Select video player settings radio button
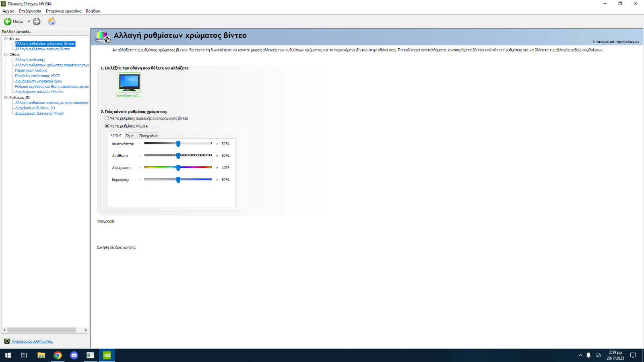Screen dimensions: 644x362 click(x=107, y=118)
